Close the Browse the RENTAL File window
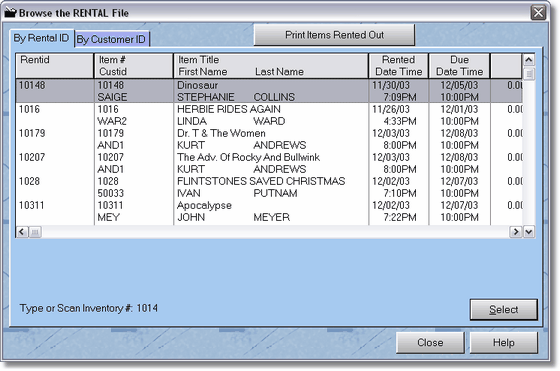This screenshot has height=371, width=560. click(538, 13)
